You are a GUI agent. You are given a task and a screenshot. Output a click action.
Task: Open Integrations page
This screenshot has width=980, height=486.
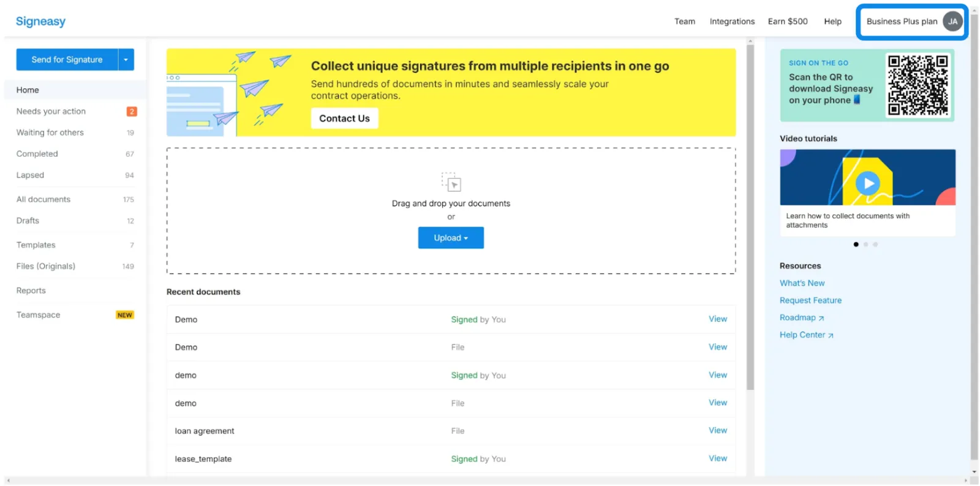point(732,21)
